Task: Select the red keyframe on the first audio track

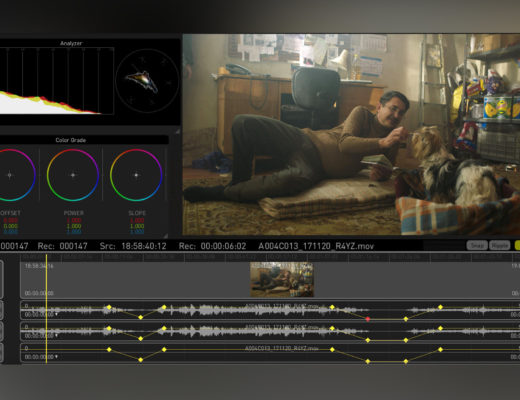Action: (x=368, y=319)
